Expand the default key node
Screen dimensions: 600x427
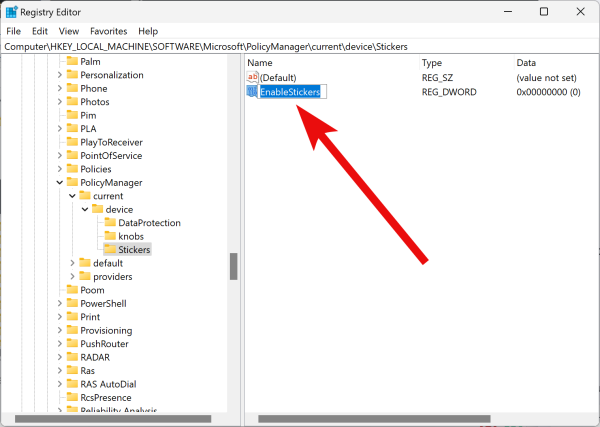72,263
